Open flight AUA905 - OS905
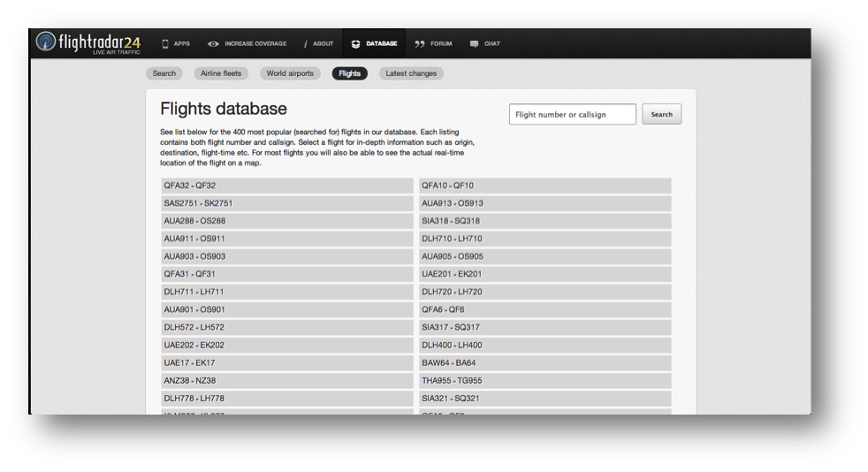The image size is (868, 472). [545, 256]
